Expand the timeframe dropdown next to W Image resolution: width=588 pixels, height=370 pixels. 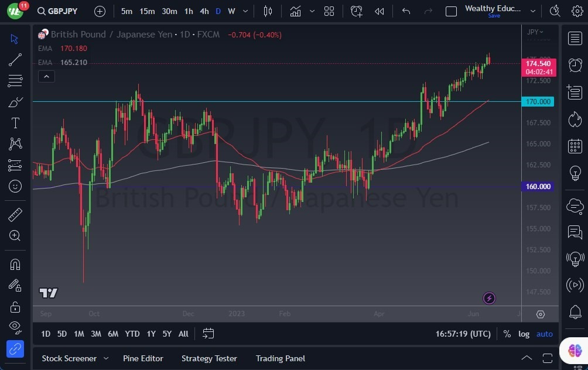(x=245, y=11)
